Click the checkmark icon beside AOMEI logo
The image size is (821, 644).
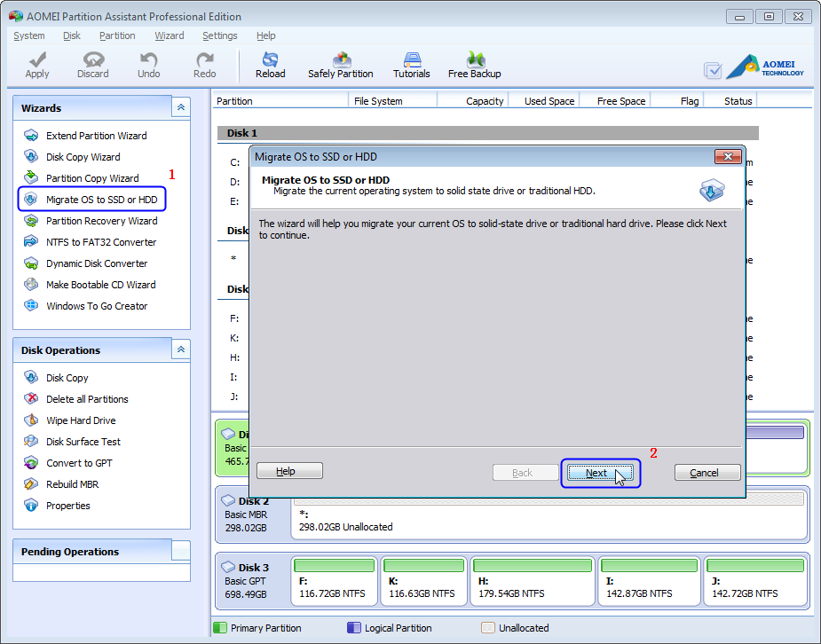[713, 70]
